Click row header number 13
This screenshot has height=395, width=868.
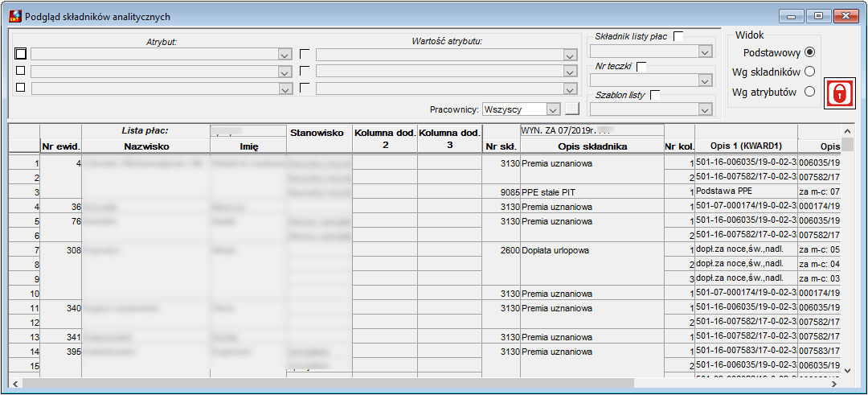point(24,336)
